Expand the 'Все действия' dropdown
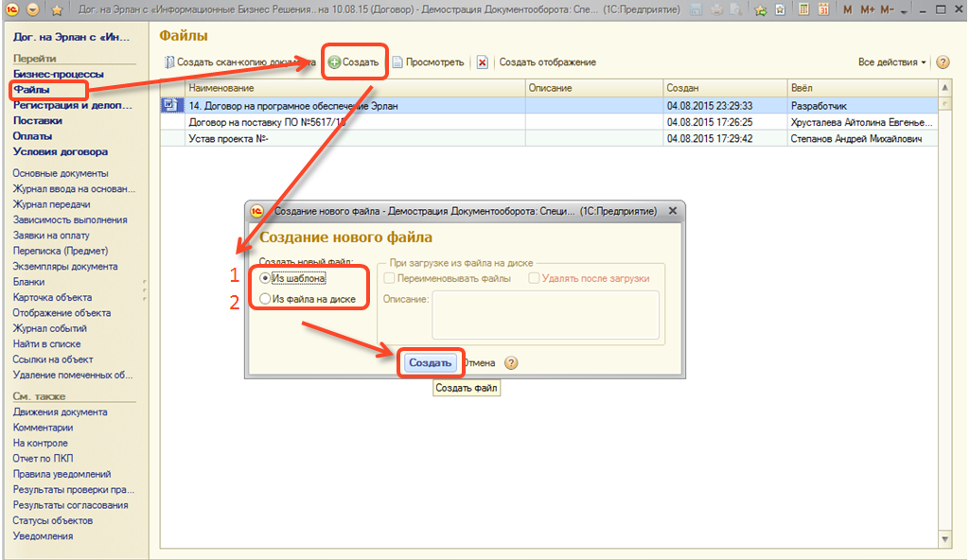Image resolution: width=970 pixels, height=560 pixels. coord(892,62)
